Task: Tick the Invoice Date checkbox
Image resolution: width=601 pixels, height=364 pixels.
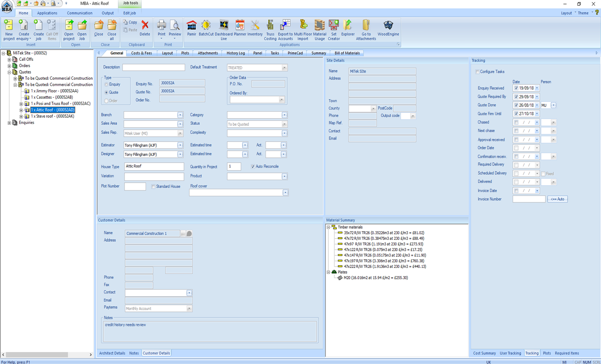Action: tap(516, 191)
